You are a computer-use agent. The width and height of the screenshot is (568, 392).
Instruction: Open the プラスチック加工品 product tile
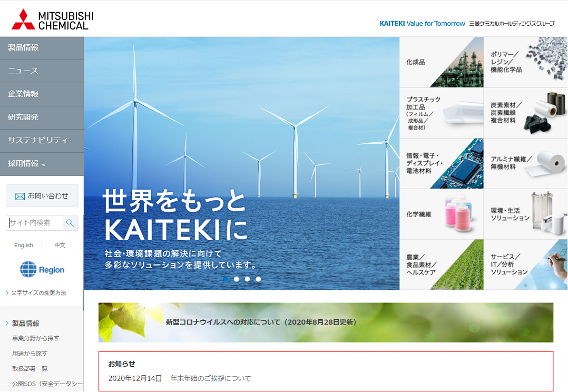[442, 113]
